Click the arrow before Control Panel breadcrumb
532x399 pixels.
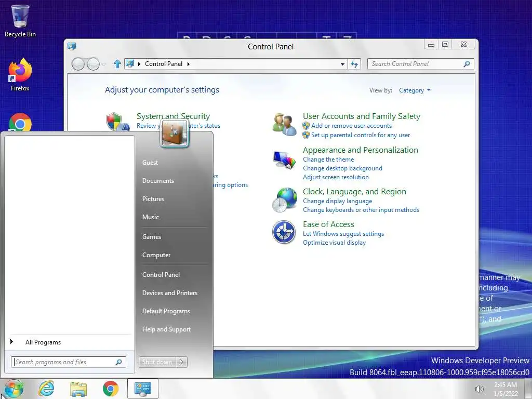coord(139,64)
